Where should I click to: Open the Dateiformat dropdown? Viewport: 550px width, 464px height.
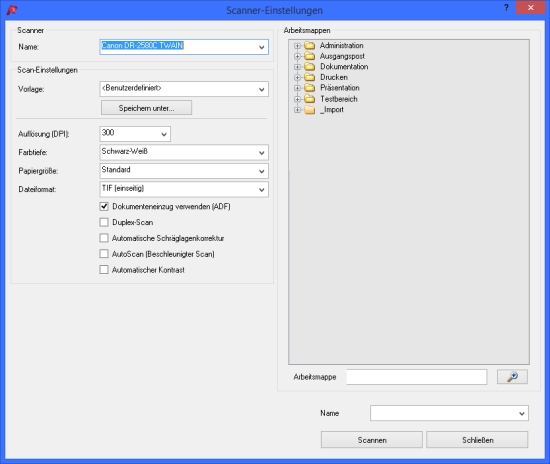click(x=184, y=189)
